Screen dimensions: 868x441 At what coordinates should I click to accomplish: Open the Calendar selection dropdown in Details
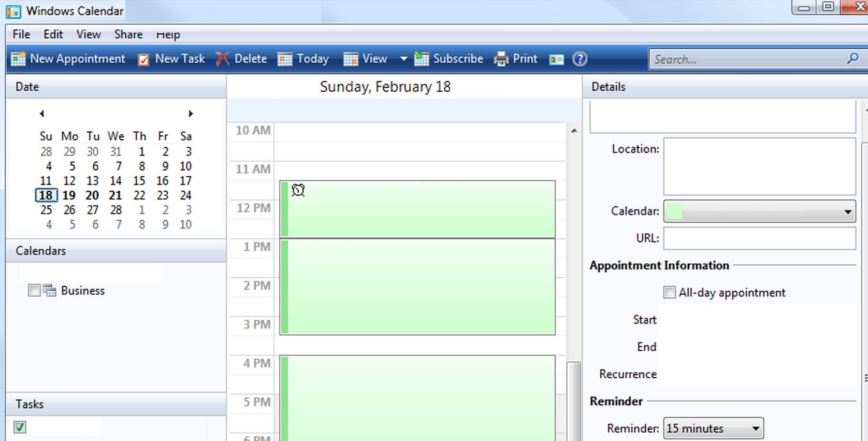point(848,211)
